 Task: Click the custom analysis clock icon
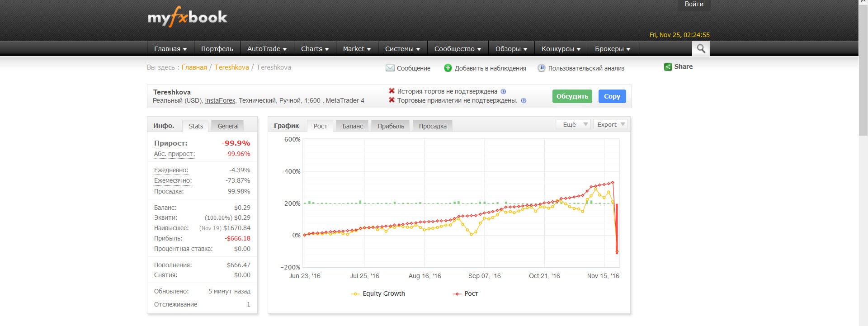pyautogui.click(x=541, y=68)
